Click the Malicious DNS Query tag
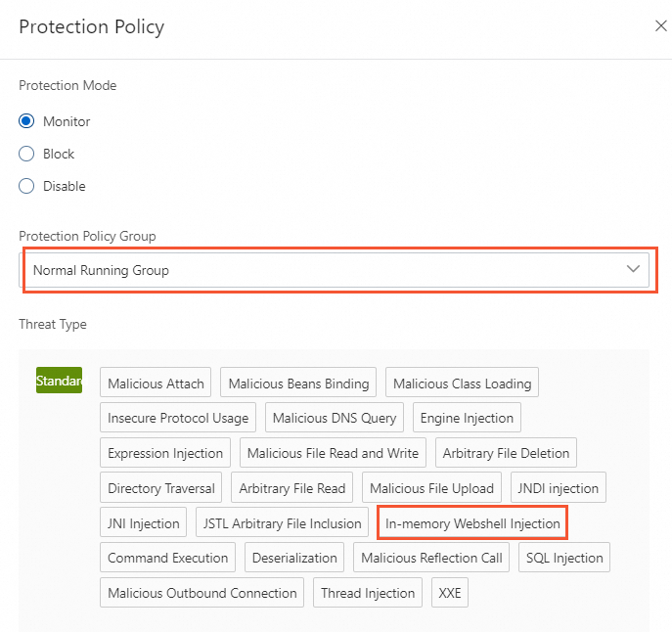 335,419
